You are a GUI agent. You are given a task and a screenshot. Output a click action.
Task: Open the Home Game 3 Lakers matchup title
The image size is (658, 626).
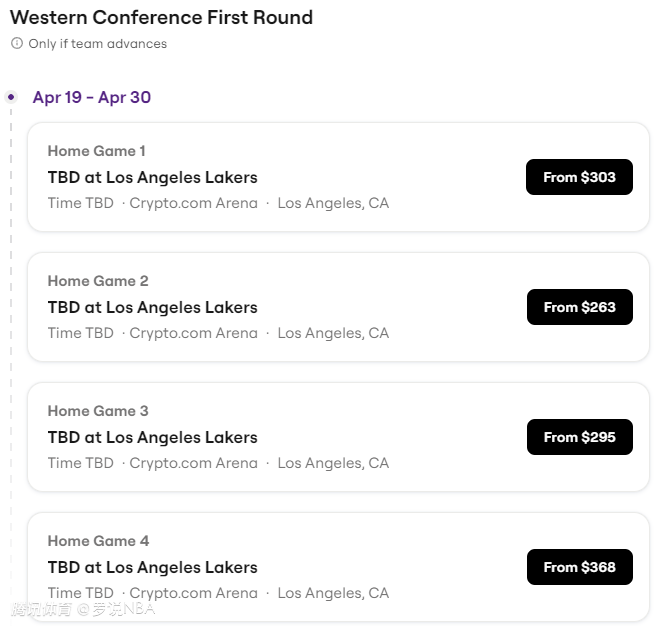coord(152,437)
